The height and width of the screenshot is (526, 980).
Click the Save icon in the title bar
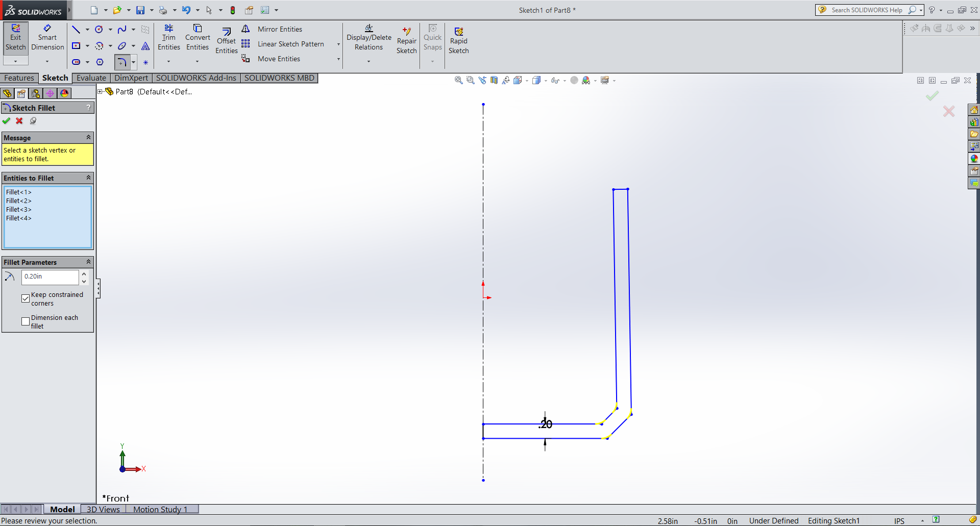[140, 10]
